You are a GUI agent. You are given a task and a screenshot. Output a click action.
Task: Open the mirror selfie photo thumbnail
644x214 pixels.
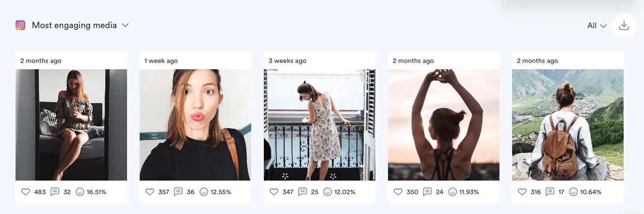[x=71, y=125]
